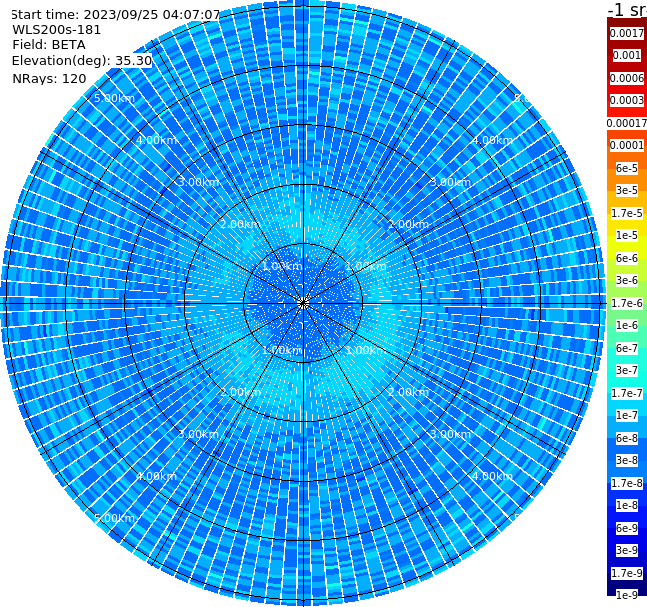The height and width of the screenshot is (607, 647).
Task: Select the 1e-9 colorbar bottom label
Action: coord(627,595)
